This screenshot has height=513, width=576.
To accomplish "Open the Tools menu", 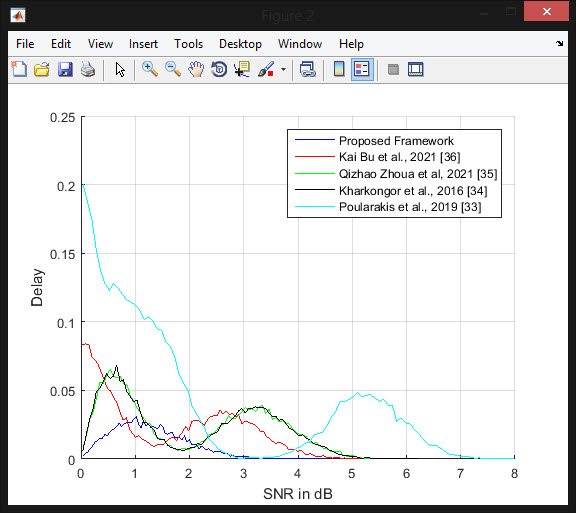I will 188,44.
